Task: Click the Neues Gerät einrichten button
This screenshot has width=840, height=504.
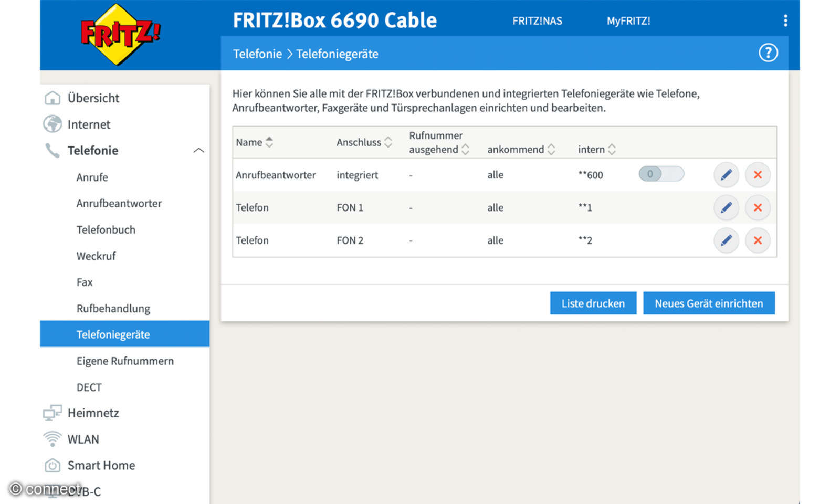Action: pos(709,303)
